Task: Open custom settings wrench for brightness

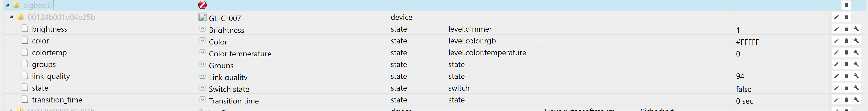Action: pos(856,29)
